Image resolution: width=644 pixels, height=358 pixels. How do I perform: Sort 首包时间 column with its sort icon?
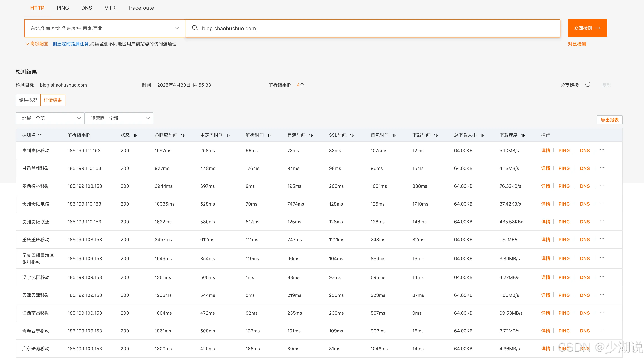coord(394,135)
